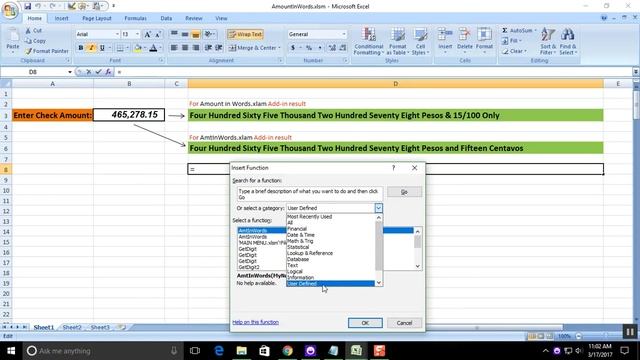The image size is (640, 360).
Task: Click OK in Insert Function dialog
Action: [365, 323]
